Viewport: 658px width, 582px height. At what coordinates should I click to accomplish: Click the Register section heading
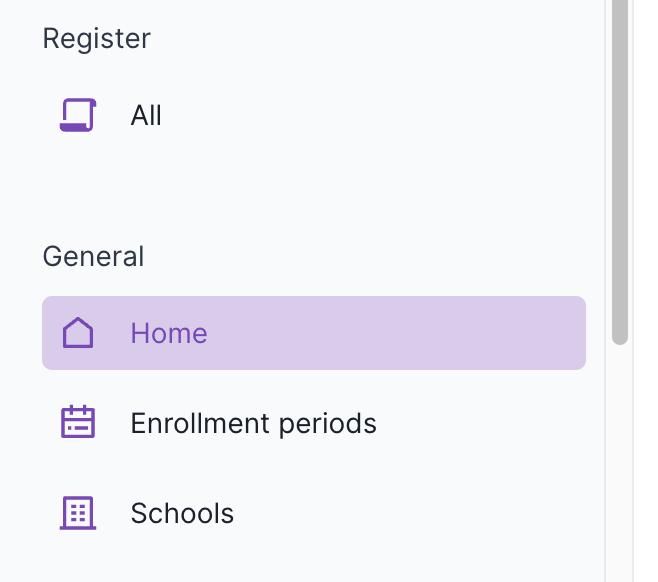(96, 38)
